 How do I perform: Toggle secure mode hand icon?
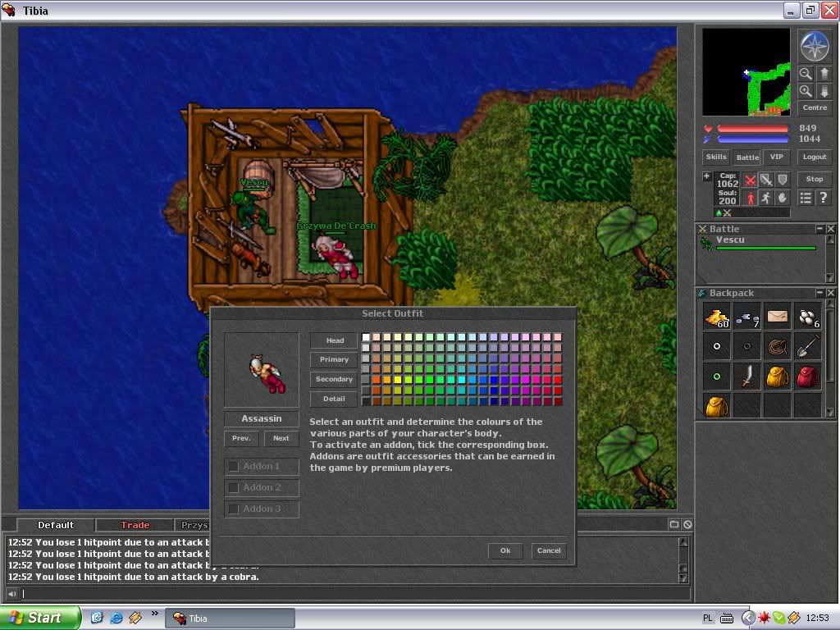coord(783,198)
